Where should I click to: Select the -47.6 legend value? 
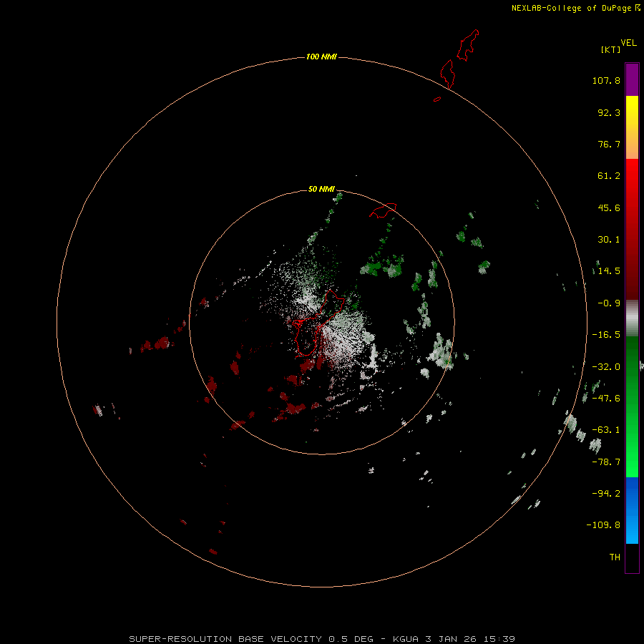(x=606, y=399)
